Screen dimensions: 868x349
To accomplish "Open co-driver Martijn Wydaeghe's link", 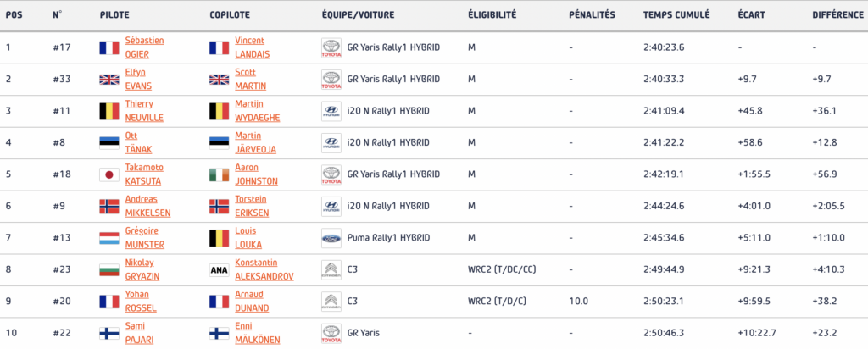I will pos(258,111).
